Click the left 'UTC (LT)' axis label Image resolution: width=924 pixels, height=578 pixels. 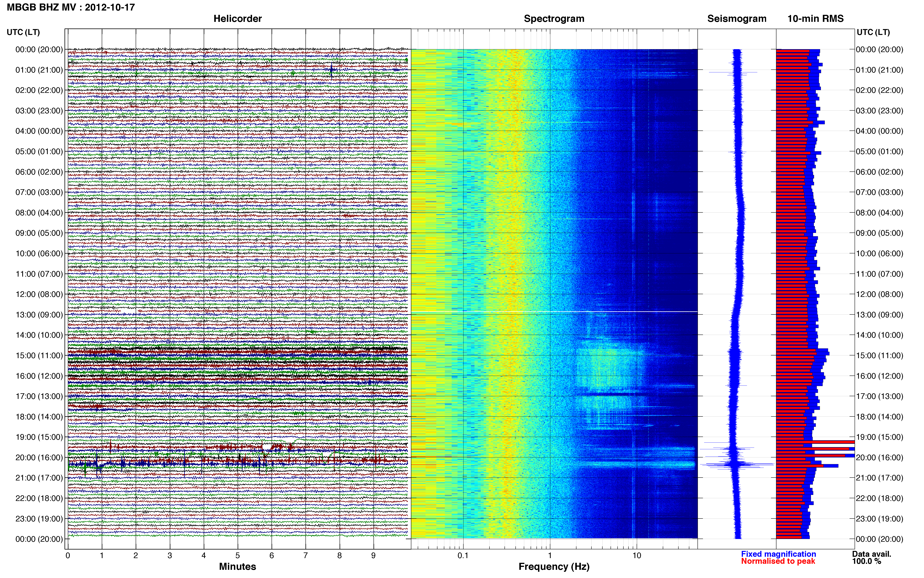(23, 32)
